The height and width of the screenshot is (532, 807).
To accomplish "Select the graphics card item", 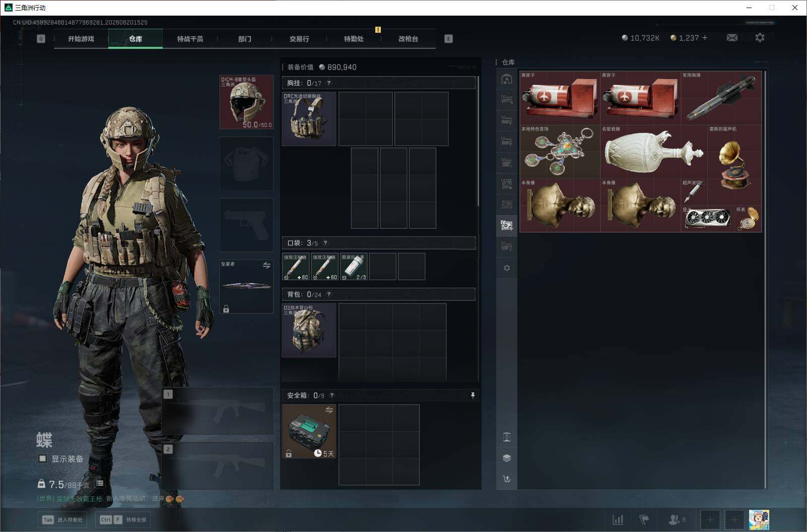I will coord(708,219).
